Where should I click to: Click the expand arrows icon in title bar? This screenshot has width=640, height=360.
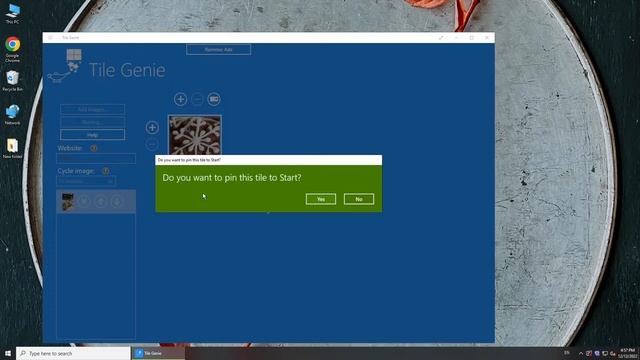click(441, 38)
